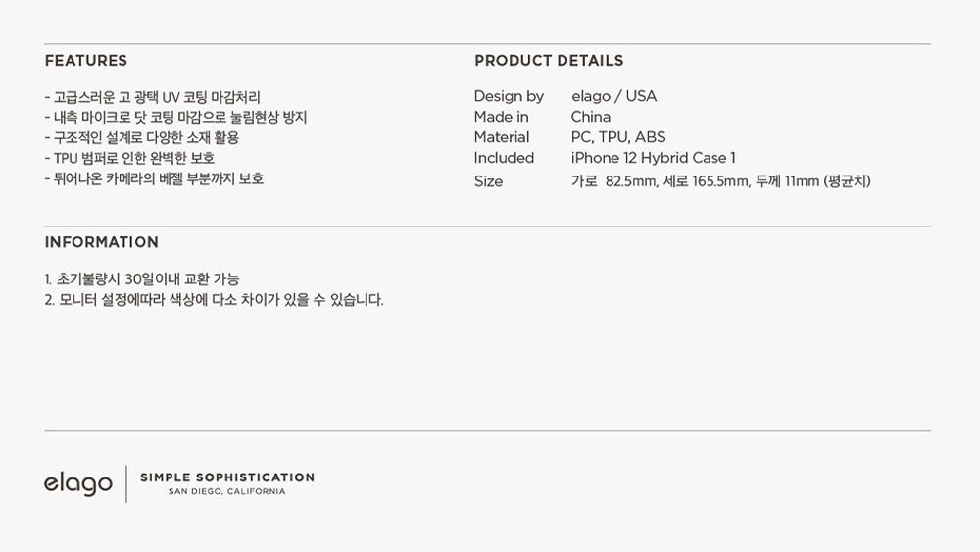Image resolution: width=980 pixels, height=552 pixels.
Task: Click the FEATURES heading
Action: pyautogui.click(x=85, y=61)
